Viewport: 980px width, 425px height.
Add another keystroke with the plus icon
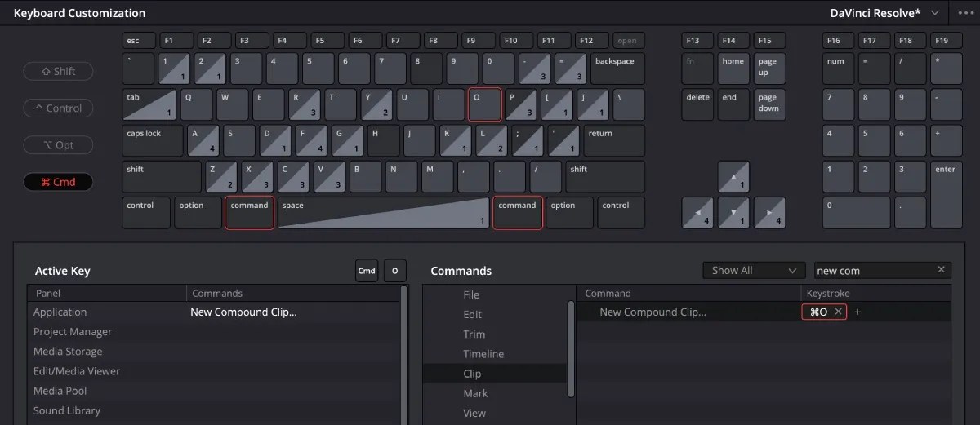point(857,312)
